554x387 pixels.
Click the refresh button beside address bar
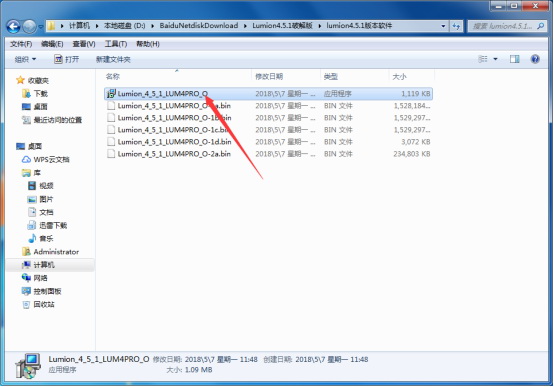pyautogui.click(x=456, y=26)
